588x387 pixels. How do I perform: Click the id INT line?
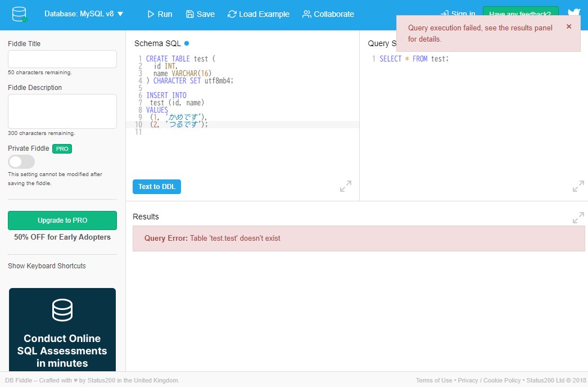tap(165, 66)
